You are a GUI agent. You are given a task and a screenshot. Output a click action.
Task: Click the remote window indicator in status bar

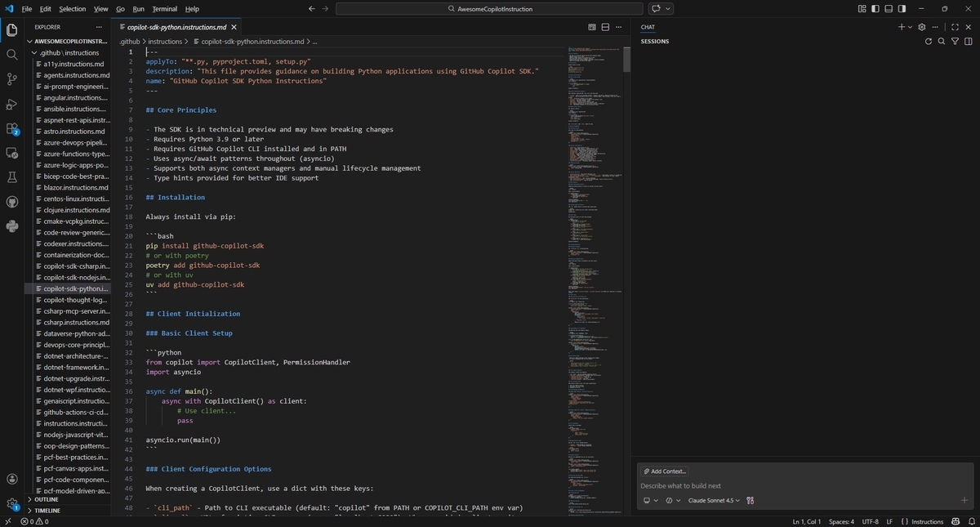(7, 521)
